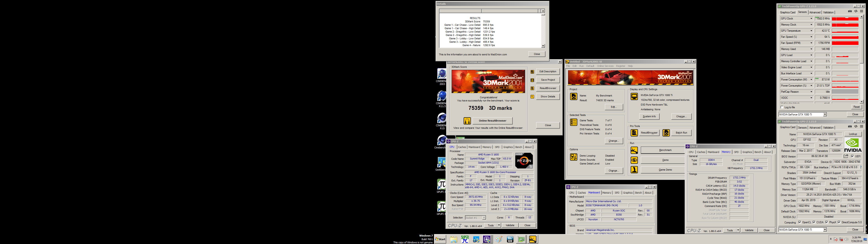Open GPU selector dropdown in GPU-Z Sensors window

pyautogui.click(x=825, y=115)
